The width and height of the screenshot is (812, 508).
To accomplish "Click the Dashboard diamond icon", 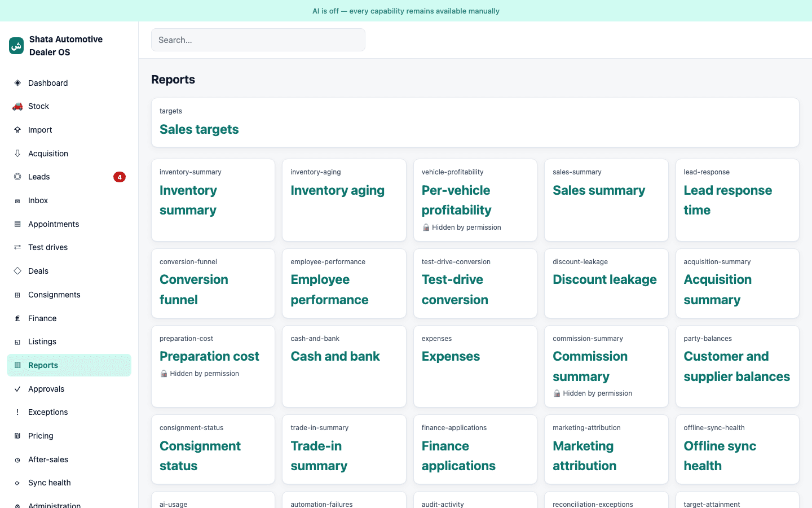I will point(17,83).
